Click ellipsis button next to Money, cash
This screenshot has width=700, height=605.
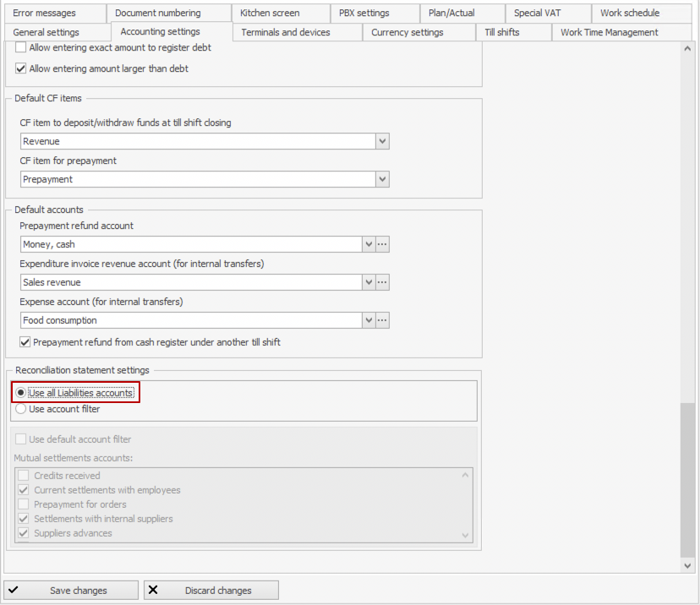tap(382, 244)
